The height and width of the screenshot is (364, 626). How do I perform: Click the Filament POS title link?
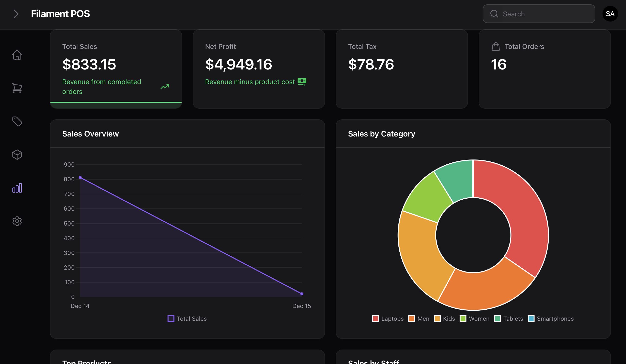click(60, 14)
